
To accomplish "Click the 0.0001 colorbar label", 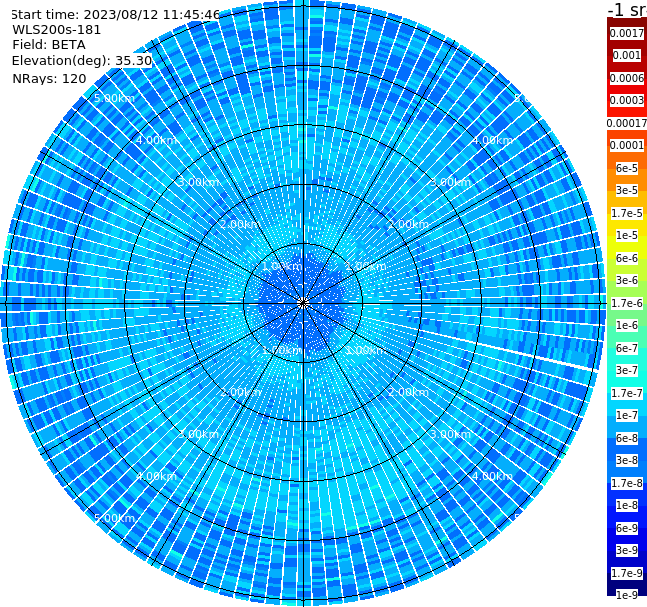I will [627, 145].
